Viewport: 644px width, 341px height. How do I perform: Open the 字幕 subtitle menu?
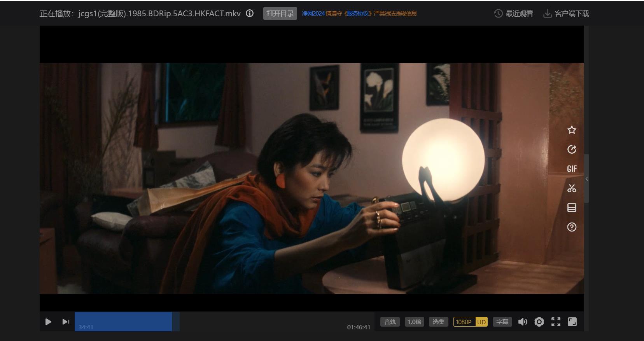point(502,322)
